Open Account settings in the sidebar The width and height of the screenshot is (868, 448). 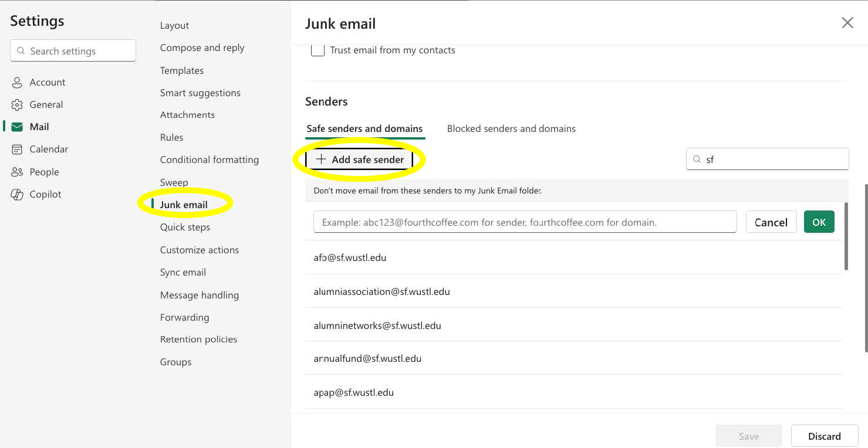(x=47, y=82)
